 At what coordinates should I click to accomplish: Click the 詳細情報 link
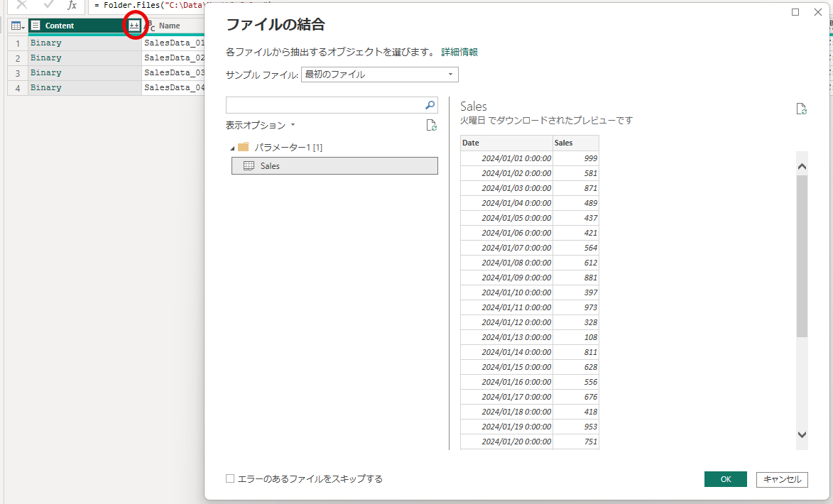click(459, 52)
